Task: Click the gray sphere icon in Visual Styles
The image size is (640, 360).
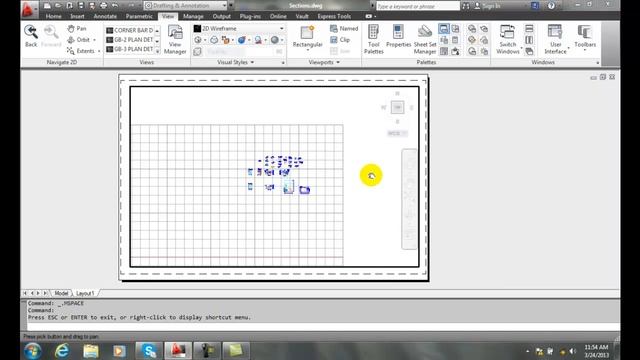Action: click(x=274, y=40)
